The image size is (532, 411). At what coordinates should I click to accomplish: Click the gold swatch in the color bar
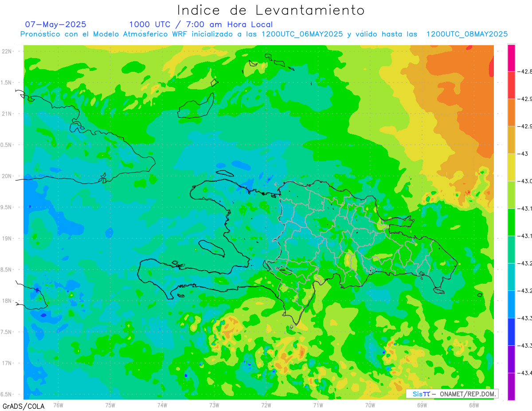coord(511,140)
